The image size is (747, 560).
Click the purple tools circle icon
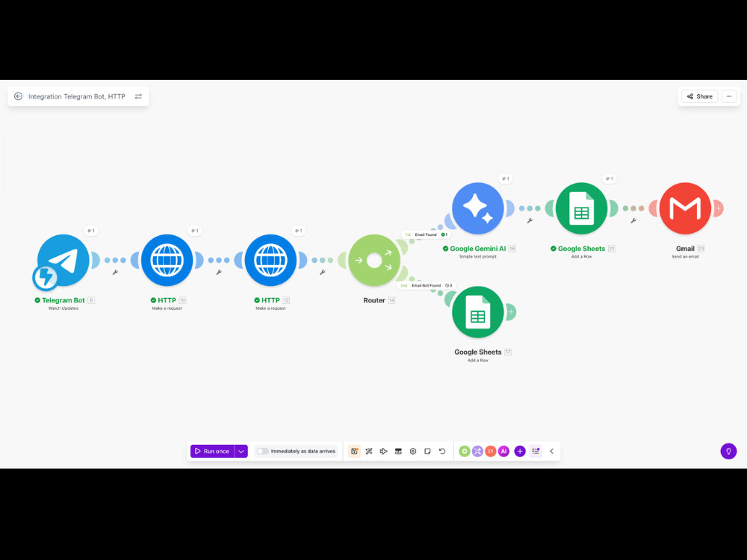477,451
